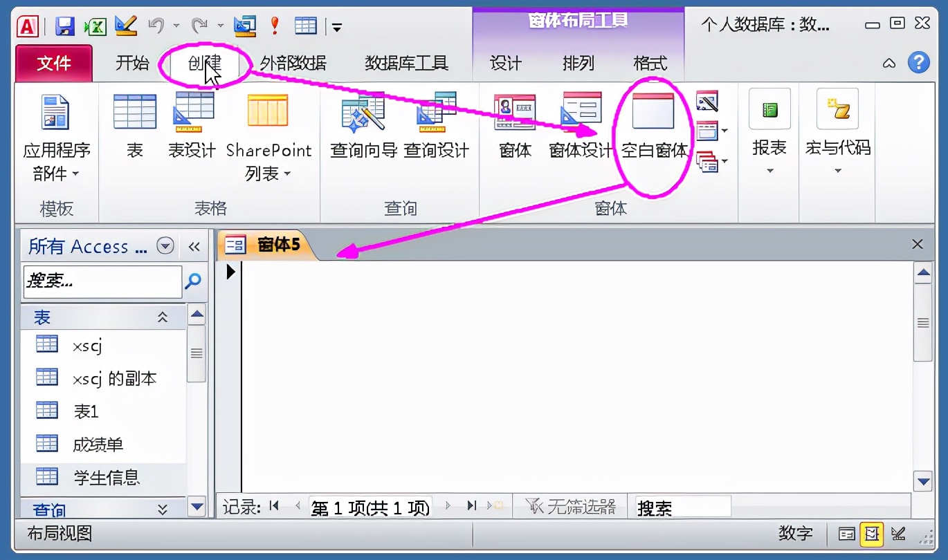This screenshot has width=948, height=560.
Task: Toggle the highlighted 布局视图 view button
Action: 872,534
